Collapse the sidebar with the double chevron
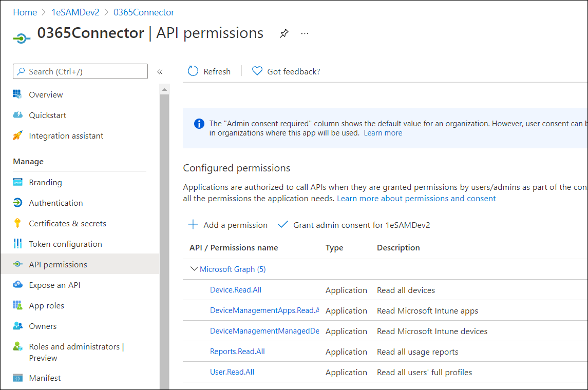 tap(160, 72)
